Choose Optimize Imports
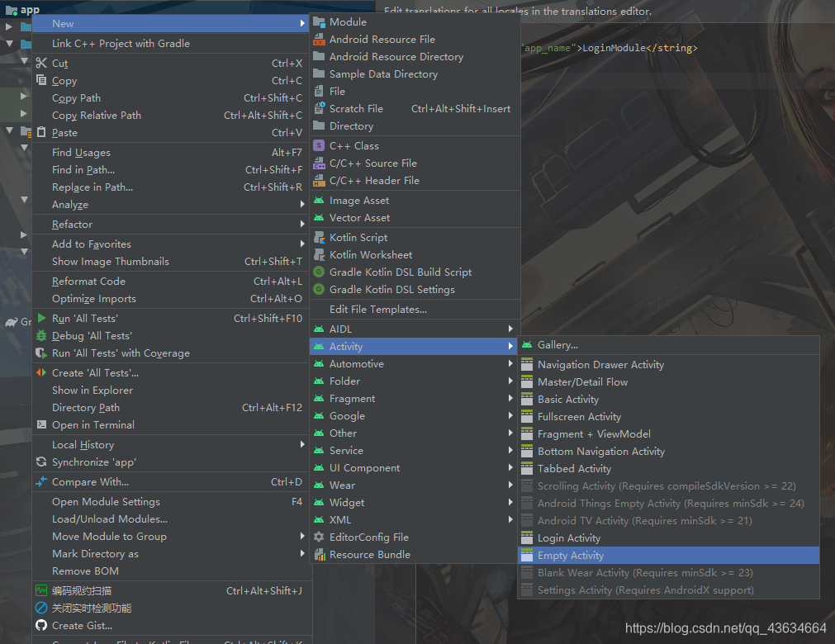The width and height of the screenshot is (835, 644). pos(170,299)
